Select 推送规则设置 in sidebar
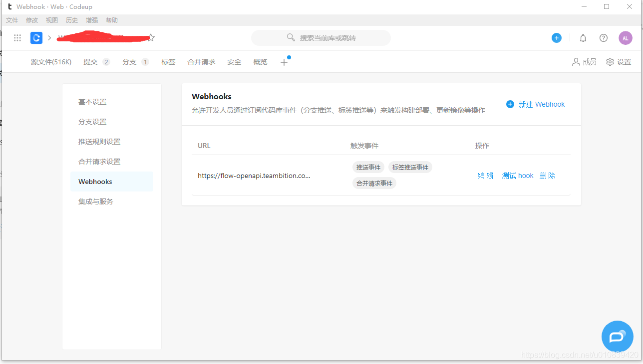643x364 pixels. 112,142
